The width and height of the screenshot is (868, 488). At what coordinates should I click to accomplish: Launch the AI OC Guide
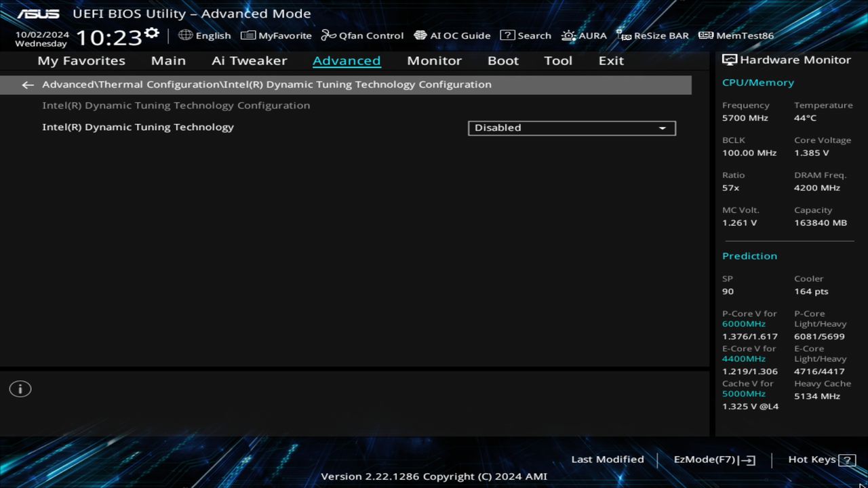[x=452, y=35]
